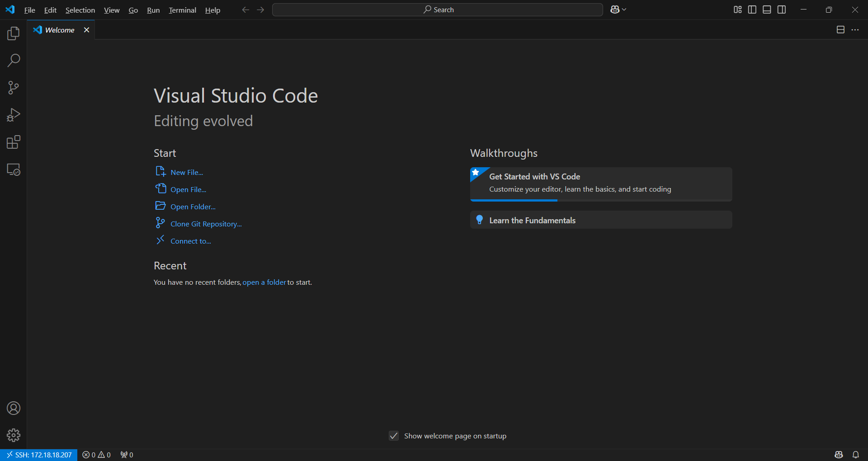Viewport: 868px width, 461px height.
Task: Minimize the VS Code window
Action: [803, 9]
